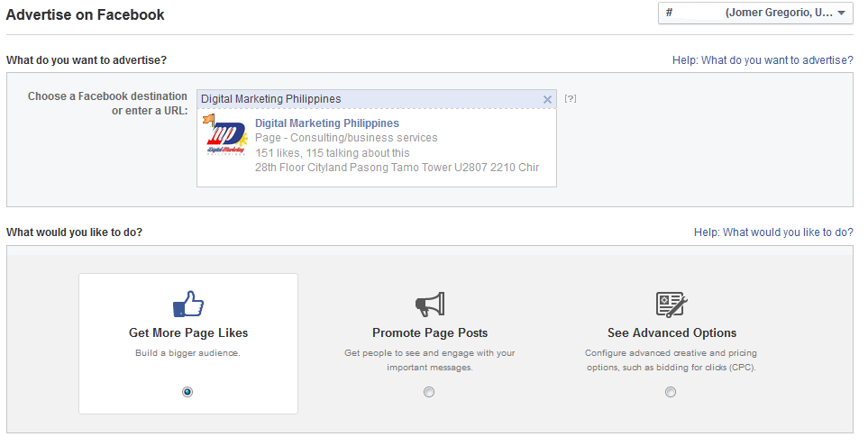The height and width of the screenshot is (446, 868).
Task: Clear the destination field with the X
Action: [547, 100]
